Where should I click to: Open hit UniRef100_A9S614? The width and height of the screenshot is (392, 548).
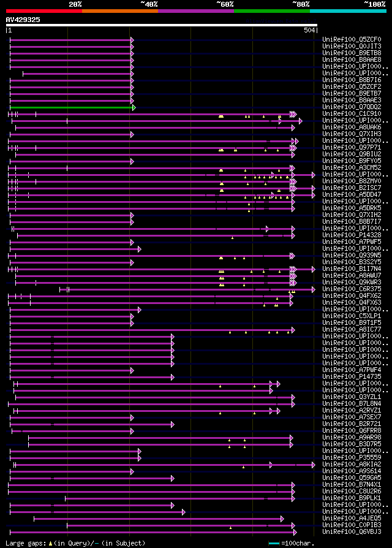[x=352, y=471]
